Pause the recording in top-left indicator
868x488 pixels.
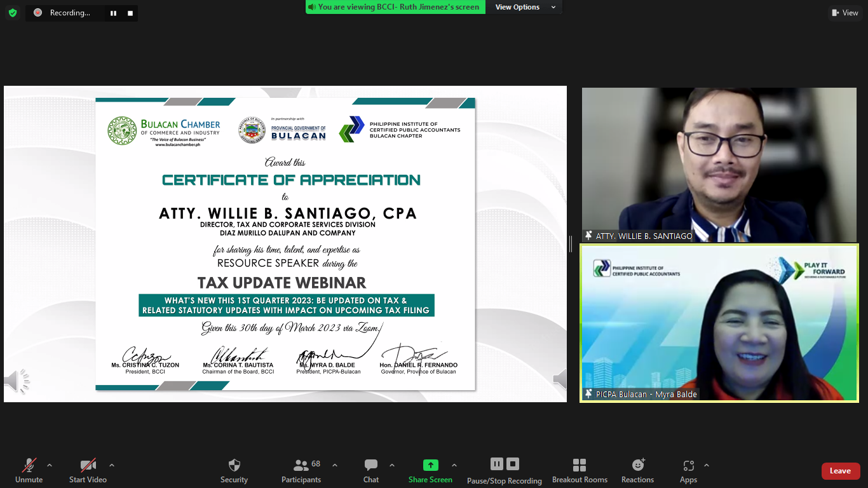[x=113, y=13]
